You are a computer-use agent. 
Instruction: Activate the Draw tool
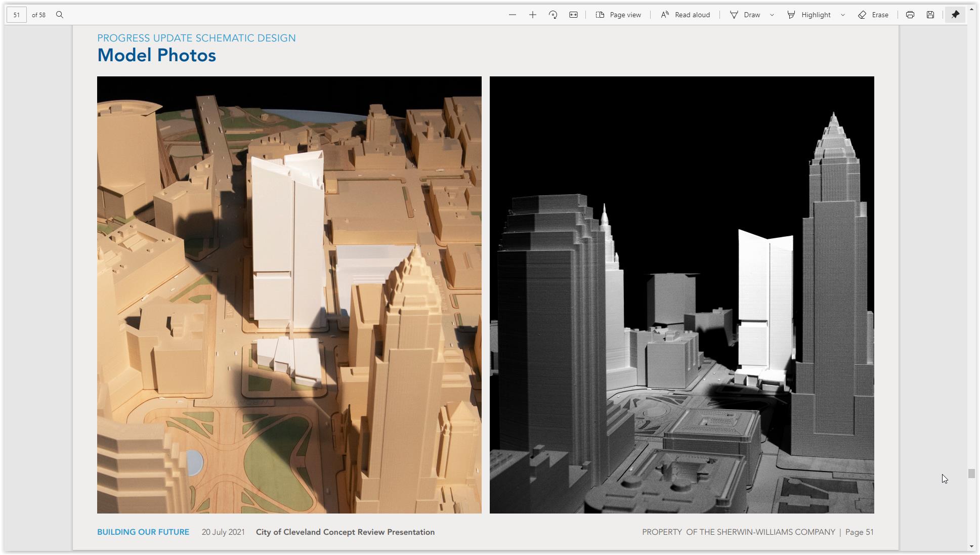745,15
